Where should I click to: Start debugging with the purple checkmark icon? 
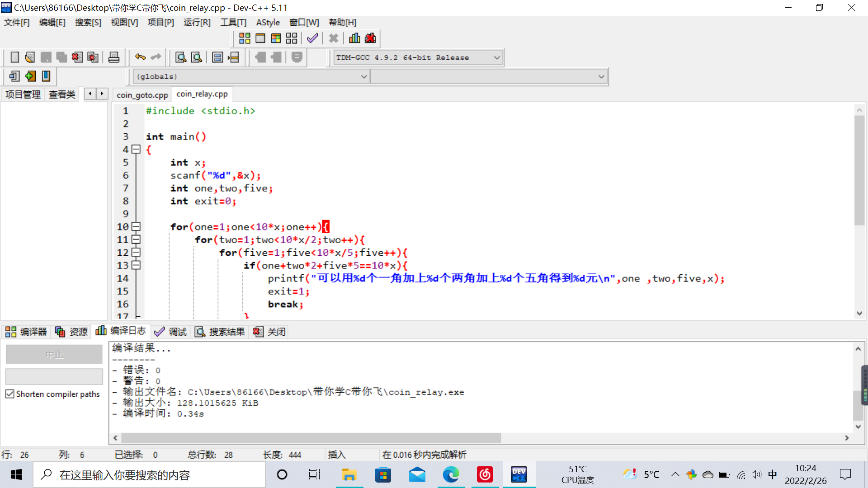click(312, 38)
